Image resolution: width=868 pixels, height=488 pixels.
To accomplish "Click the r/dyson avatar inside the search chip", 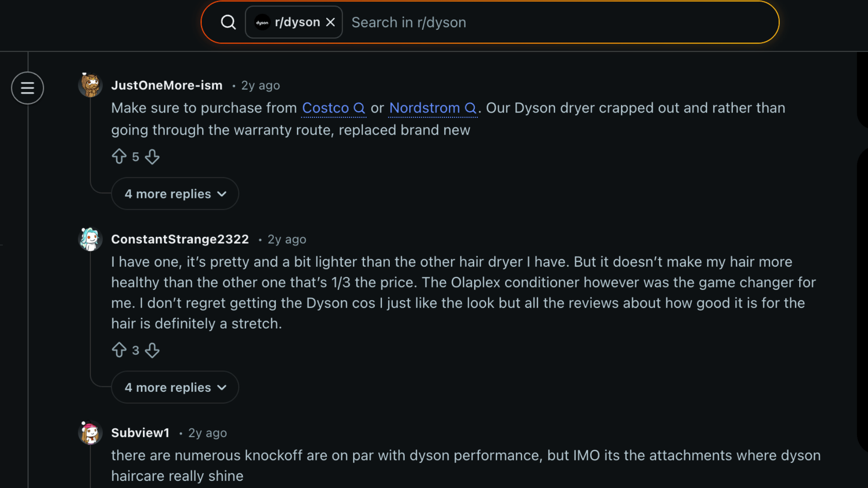I will (x=262, y=22).
